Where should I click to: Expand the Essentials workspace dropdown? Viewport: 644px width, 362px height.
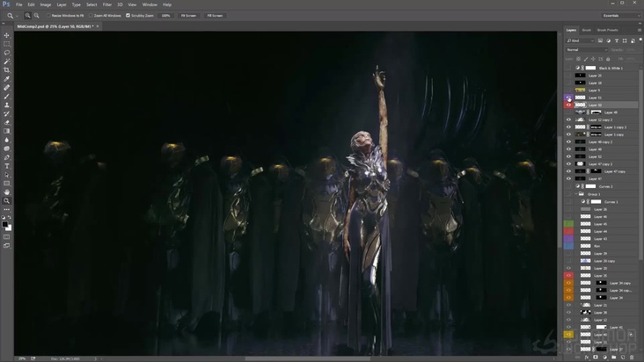(x=619, y=15)
